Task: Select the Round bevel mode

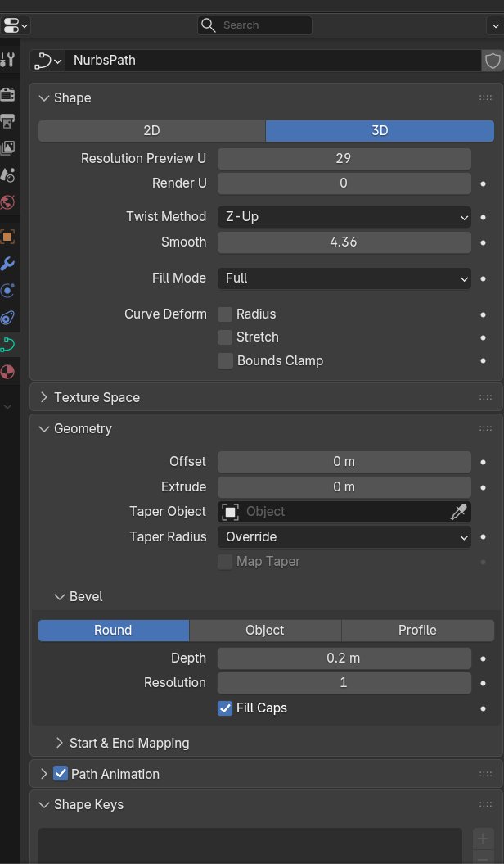Action: click(x=114, y=631)
